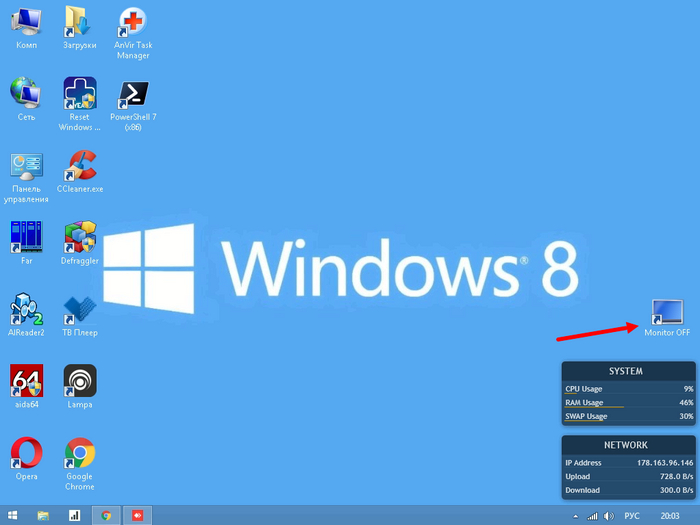The image size is (700, 525).
Task: Launch AnVir Task Manager shortcut
Action: coord(133,23)
